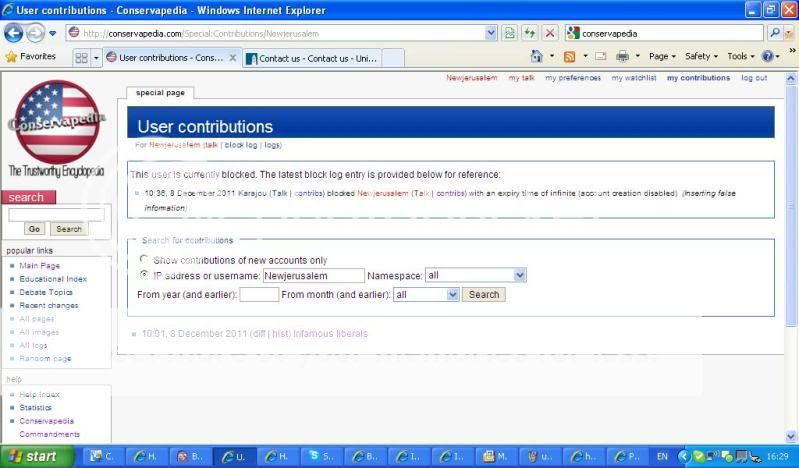Click the contributions Search button
Screen dimensions: 799x468
[484, 295]
